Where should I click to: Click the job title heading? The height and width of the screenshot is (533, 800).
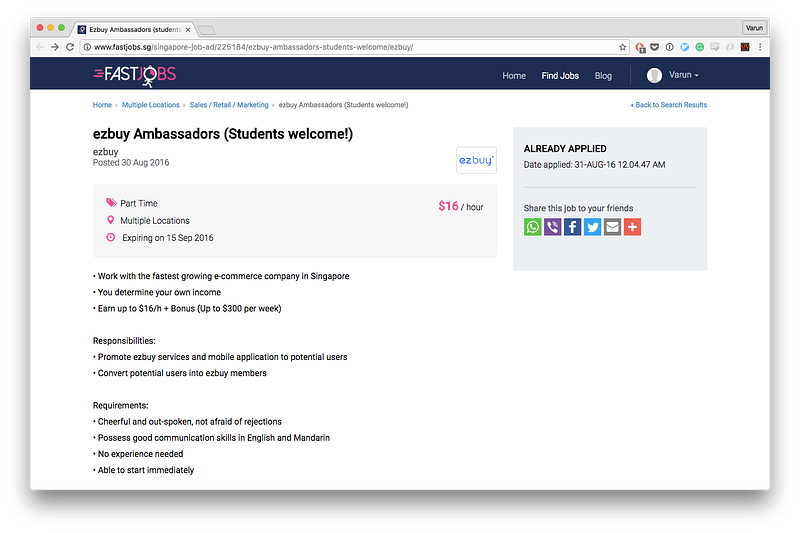pos(223,134)
